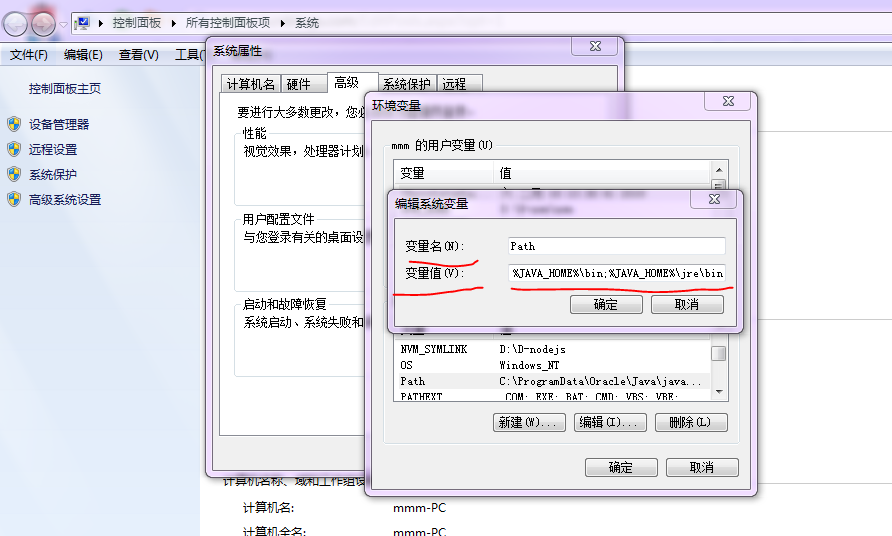The height and width of the screenshot is (536, 892).
Task: Click the Back navigation arrow button
Action: click(15, 24)
